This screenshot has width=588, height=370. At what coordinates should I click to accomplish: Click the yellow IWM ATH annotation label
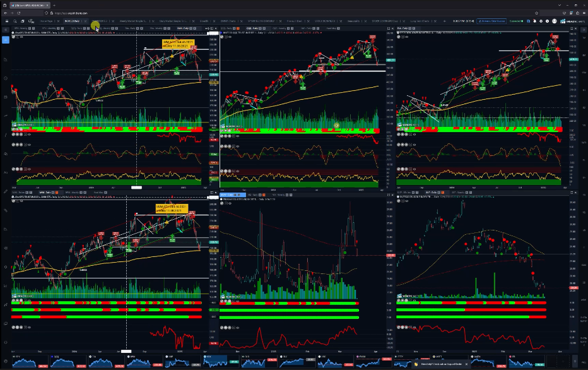coord(178,44)
